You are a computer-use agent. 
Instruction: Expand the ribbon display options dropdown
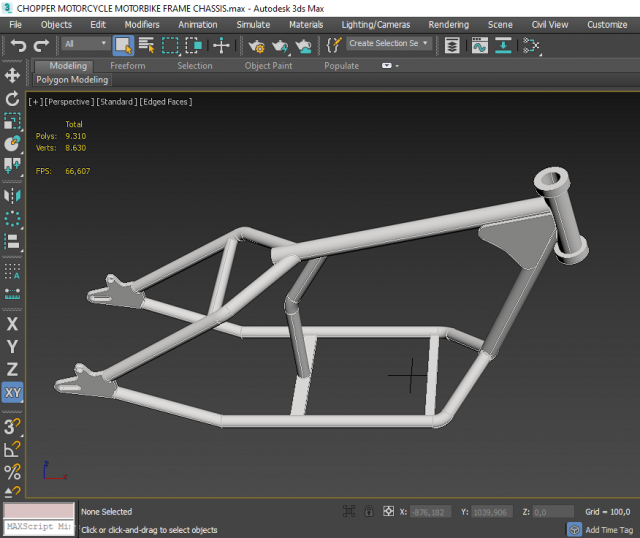coord(390,66)
